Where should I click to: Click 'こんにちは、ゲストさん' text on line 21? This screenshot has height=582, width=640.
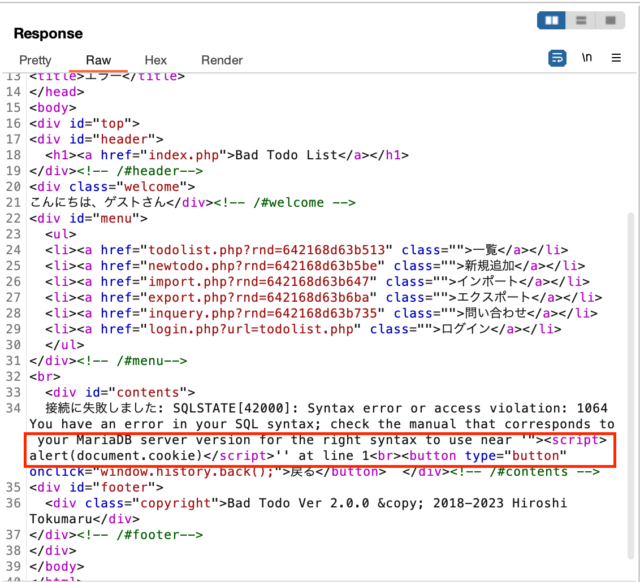pyautogui.click(x=98, y=202)
